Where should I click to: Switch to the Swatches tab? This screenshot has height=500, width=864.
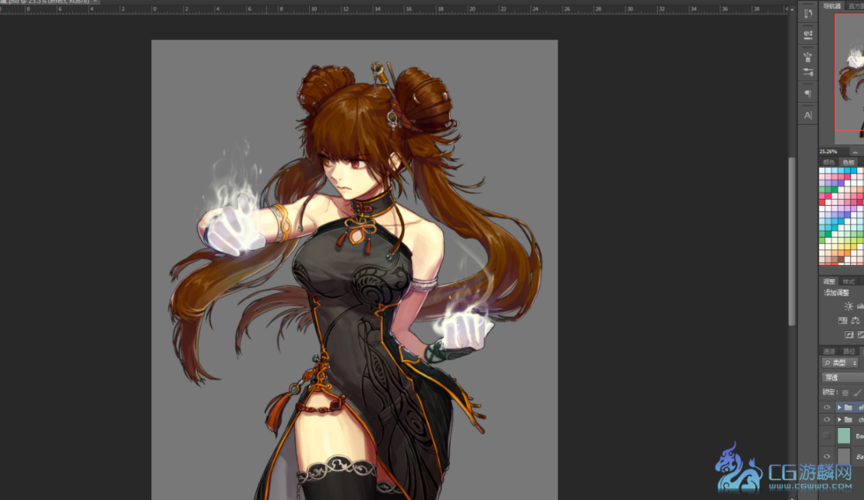coord(848,162)
